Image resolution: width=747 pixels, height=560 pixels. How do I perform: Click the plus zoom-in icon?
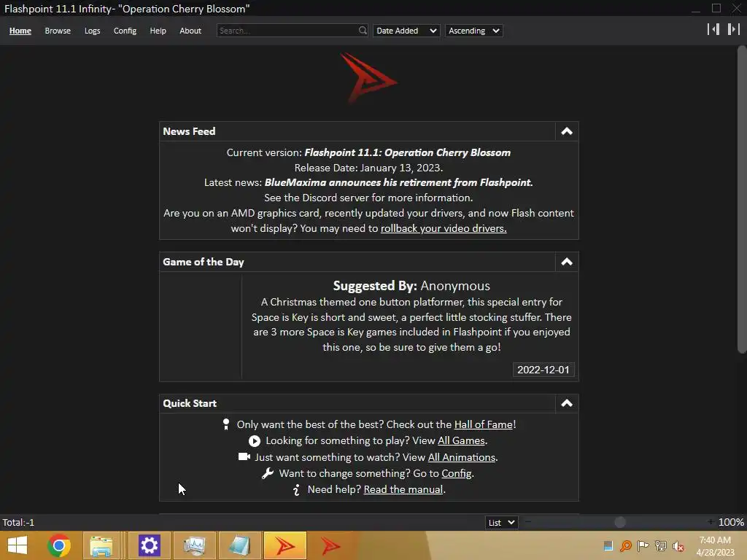coord(711,522)
